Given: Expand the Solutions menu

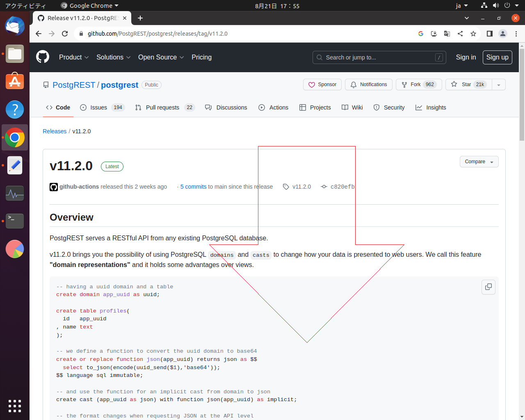Looking at the screenshot, I should click(x=114, y=57).
